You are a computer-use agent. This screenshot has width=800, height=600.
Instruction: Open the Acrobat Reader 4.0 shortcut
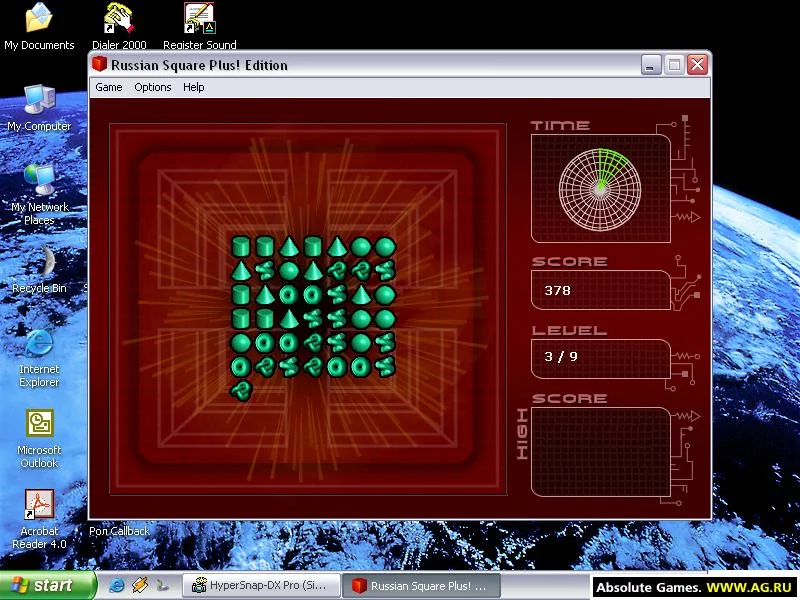point(39,518)
